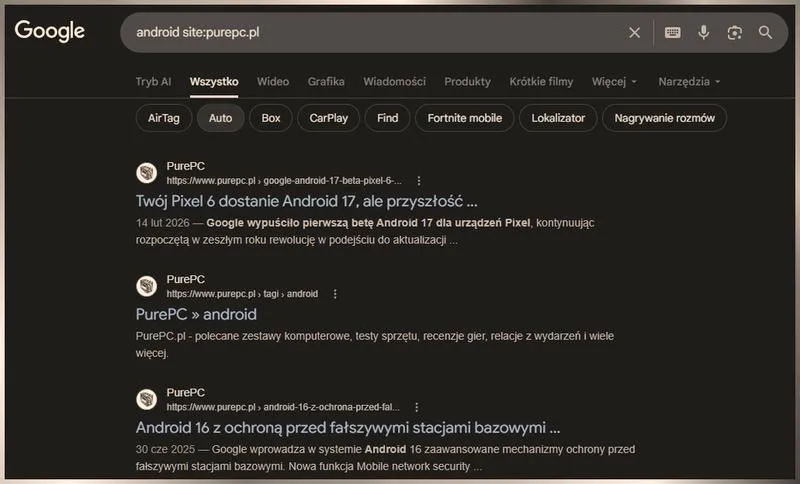Click PurePC favicon of the Android 16 result
Viewport: 800px width, 484px height.
(x=146, y=399)
